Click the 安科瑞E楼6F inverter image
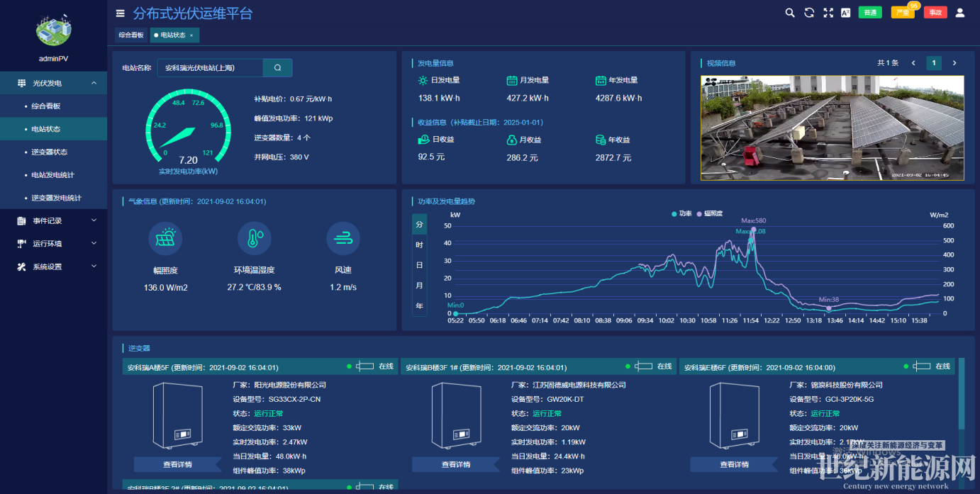 point(735,415)
